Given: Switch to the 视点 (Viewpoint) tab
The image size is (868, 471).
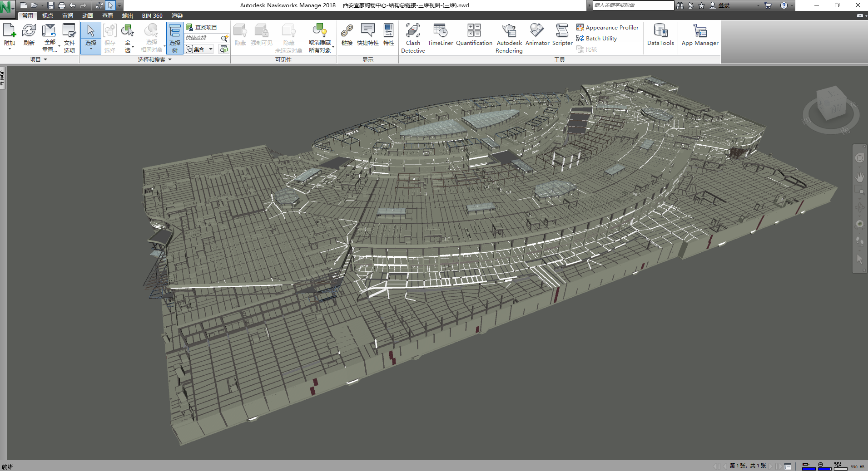Looking at the screenshot, I should (x=48, y=15).
